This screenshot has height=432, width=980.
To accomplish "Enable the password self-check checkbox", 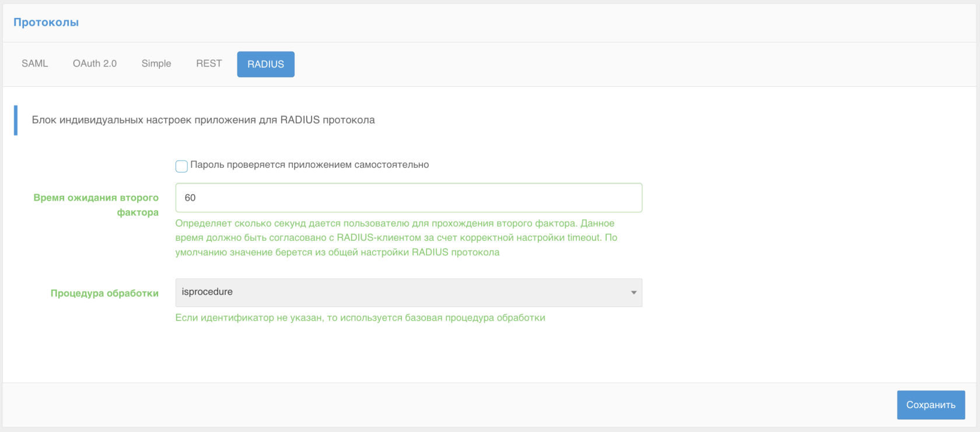I will 181,166.
